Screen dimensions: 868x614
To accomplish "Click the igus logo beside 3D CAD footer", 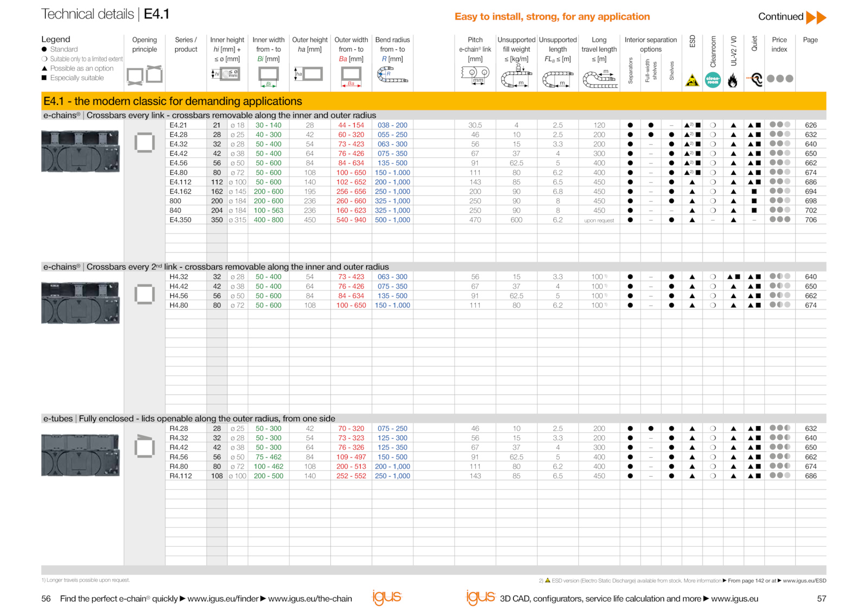I will coord(481,597).
